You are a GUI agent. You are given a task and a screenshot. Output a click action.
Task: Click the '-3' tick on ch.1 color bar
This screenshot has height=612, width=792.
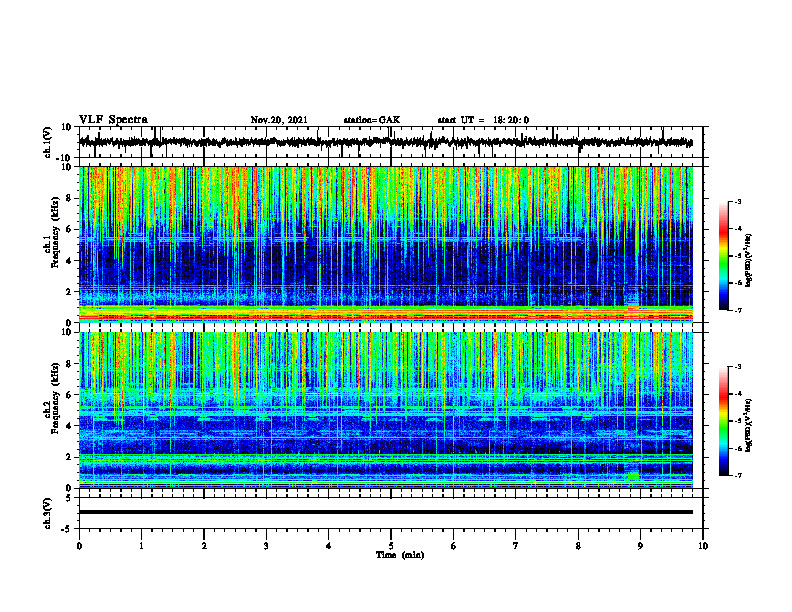tap(737, 201)
